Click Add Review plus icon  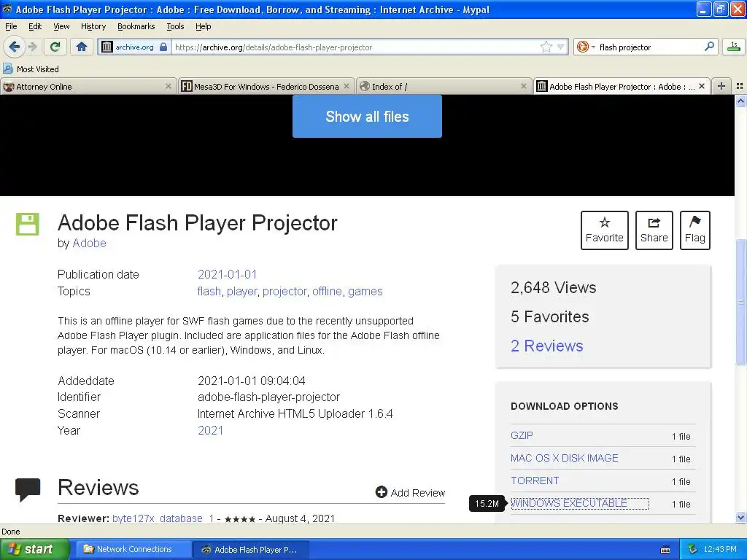pyautogui.click(x=381, y=492)
